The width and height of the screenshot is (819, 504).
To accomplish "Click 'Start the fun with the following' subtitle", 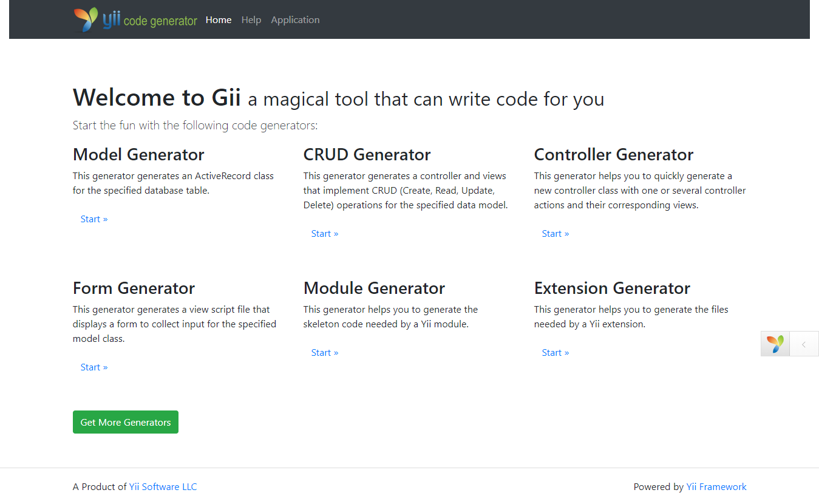I will pyautogui.click(x=195, y=126).
